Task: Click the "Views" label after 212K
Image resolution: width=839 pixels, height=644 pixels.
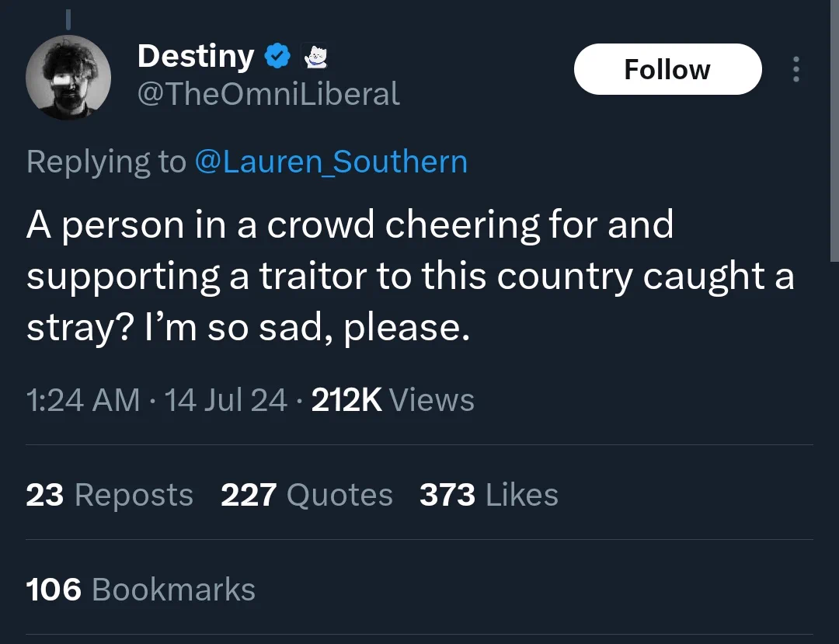Action: [432, 399]
